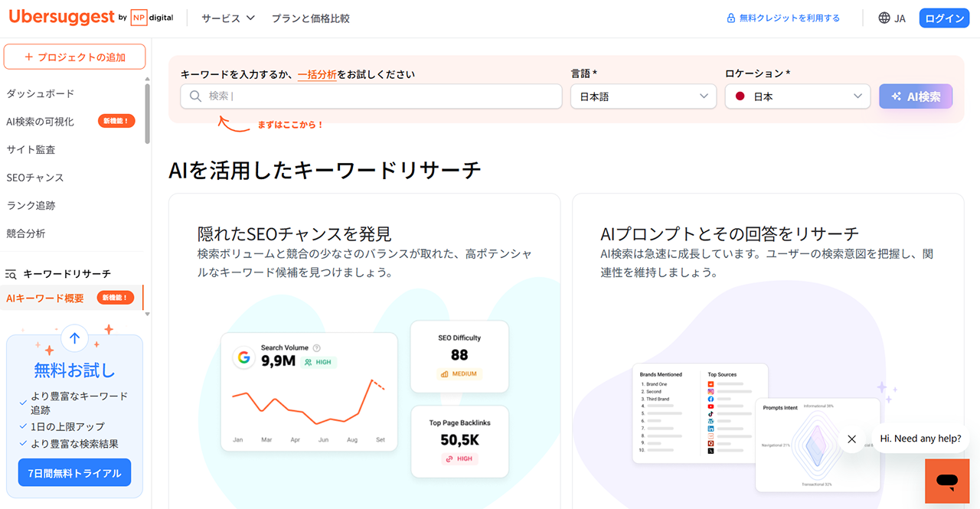Click the globe language icon
Viewport: 980px width, 509px height.
(x=884, y=18)
